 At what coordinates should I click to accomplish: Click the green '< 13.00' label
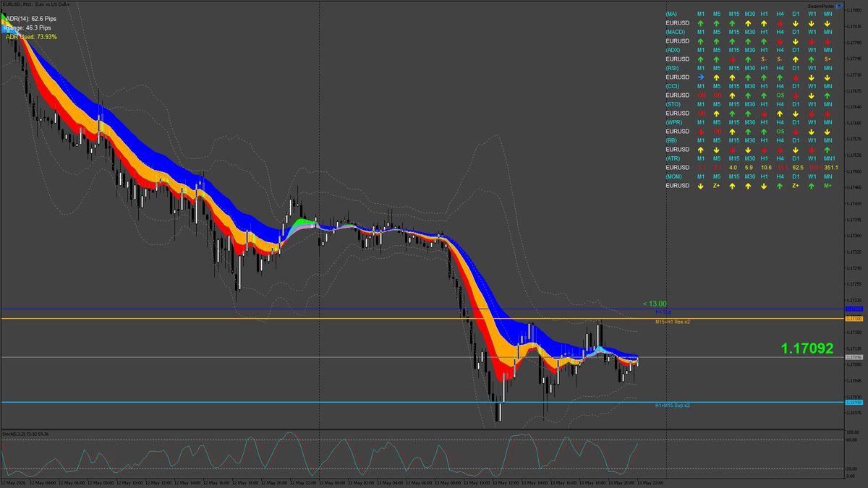point(655,304)
